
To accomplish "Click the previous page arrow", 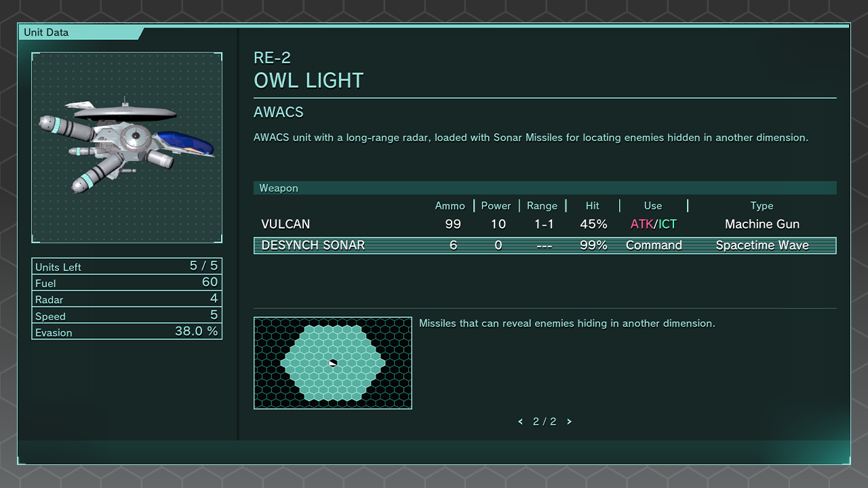I will 520,422.
